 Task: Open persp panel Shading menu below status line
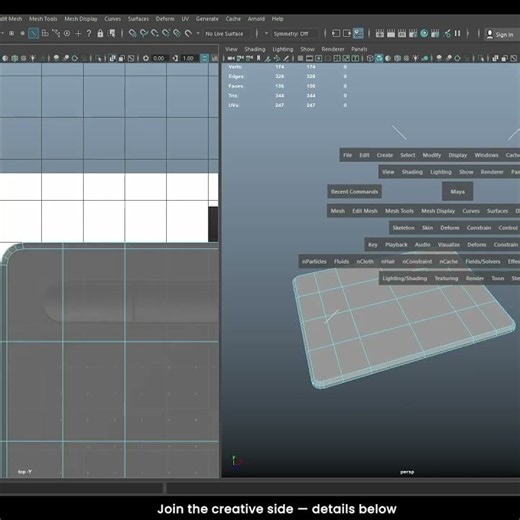pyautogui.click(x=255, y=49)
